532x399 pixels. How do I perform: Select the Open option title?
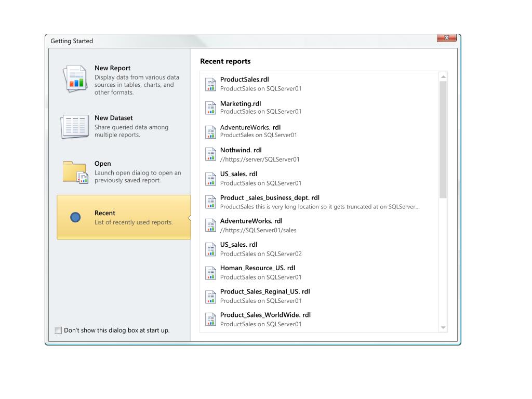point(102,164)
